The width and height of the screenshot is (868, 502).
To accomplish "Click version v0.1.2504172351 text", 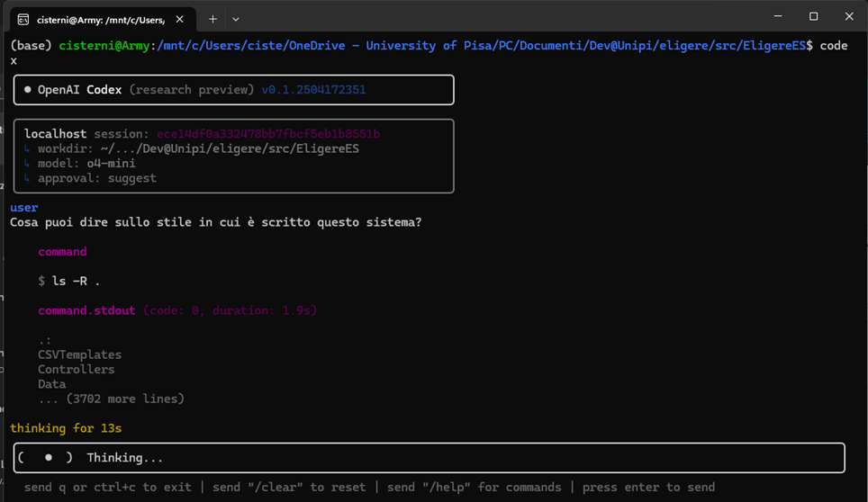I will coord(313,90).
